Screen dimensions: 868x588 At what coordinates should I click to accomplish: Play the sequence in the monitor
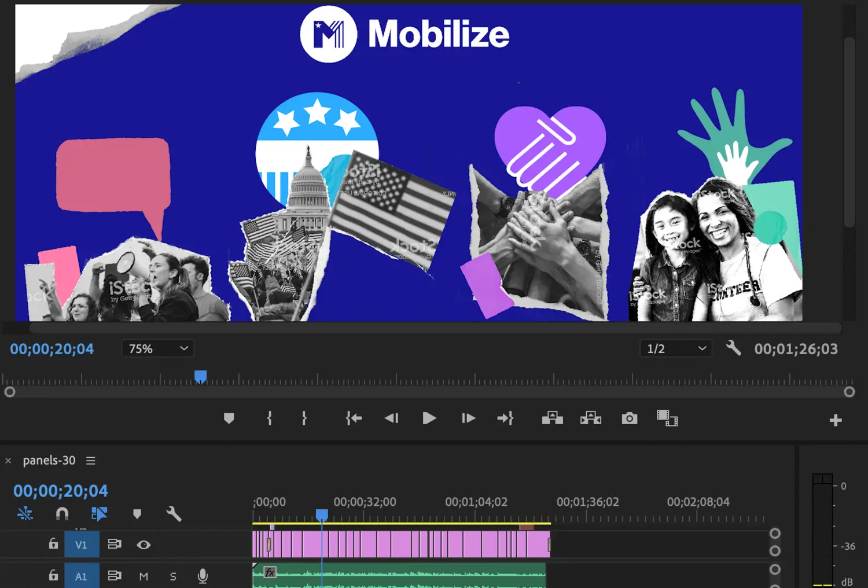click(x=429, y=418)
